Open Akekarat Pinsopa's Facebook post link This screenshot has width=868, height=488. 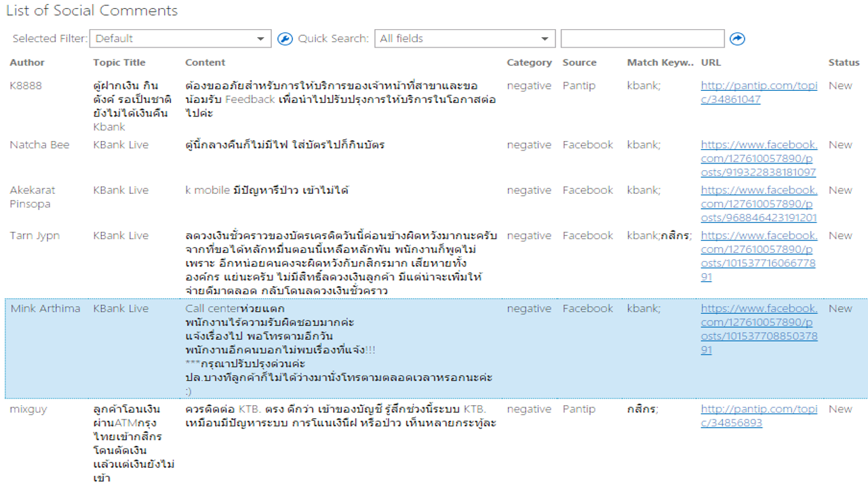click(x=759, y=204)
